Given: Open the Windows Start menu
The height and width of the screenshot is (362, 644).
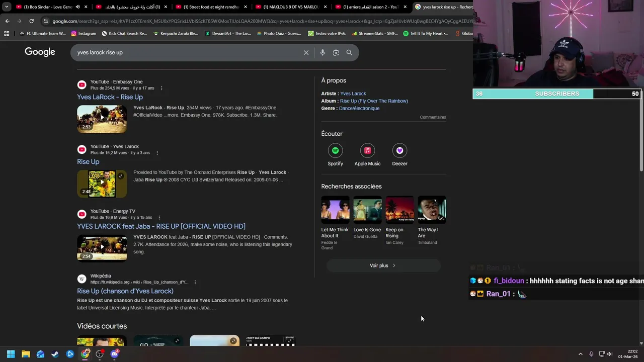Looking at the screenshot, I should [x=11, y=354].
